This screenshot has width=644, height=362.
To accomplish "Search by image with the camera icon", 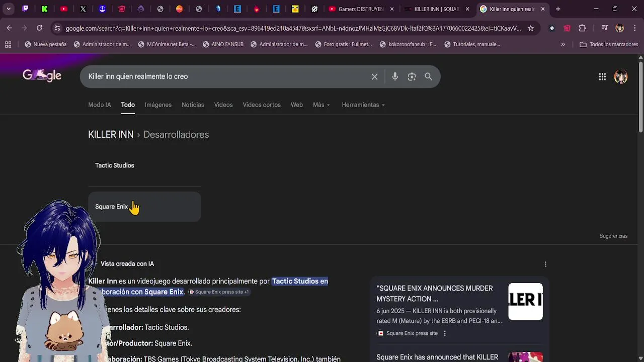I will pos(412,76).
